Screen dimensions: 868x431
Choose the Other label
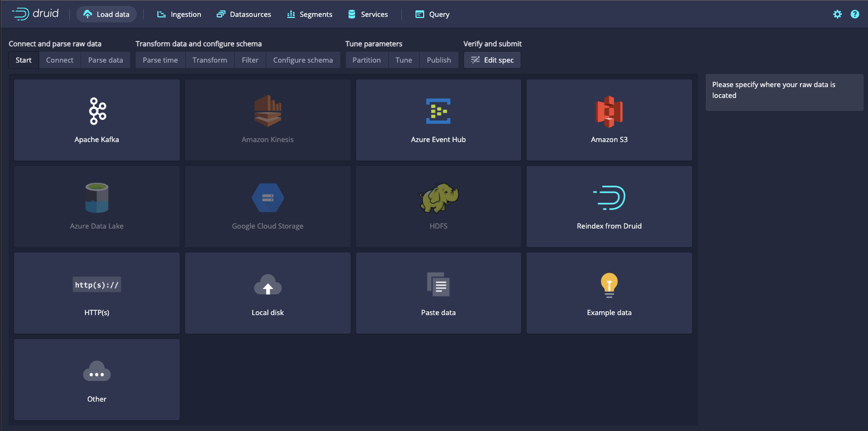[97, 399]
